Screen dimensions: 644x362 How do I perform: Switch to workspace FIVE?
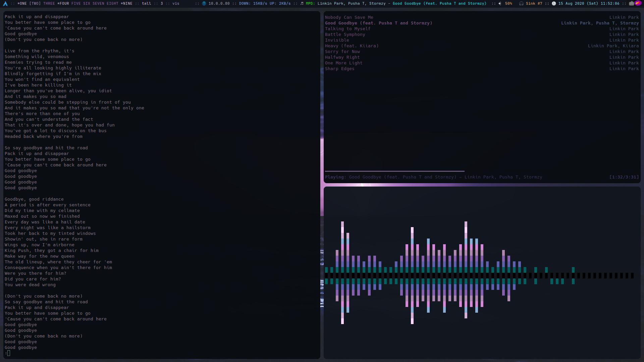pyautogui.click(x=76, y=4)
